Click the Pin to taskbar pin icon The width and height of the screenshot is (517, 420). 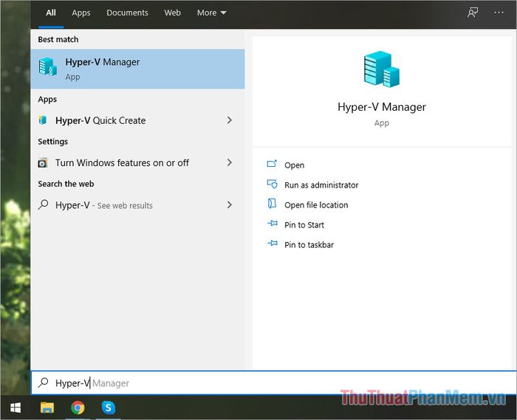coord(272,244)
